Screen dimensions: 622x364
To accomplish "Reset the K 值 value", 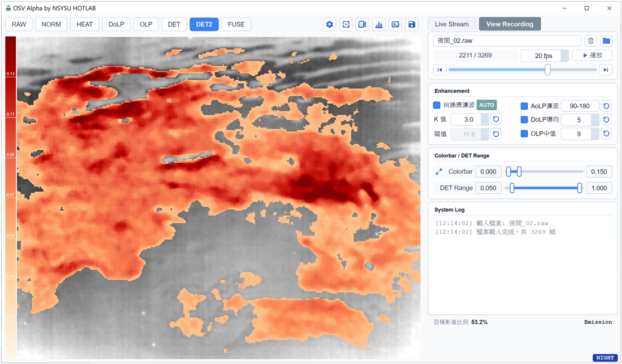I will pyautogui.click(x=496, y=119).
